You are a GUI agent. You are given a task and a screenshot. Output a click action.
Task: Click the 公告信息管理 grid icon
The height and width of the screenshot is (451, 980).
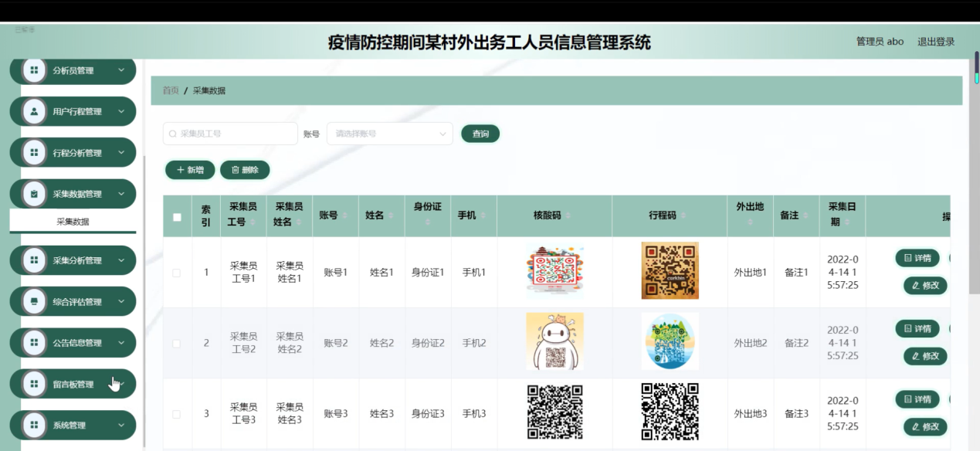point(34,343)
